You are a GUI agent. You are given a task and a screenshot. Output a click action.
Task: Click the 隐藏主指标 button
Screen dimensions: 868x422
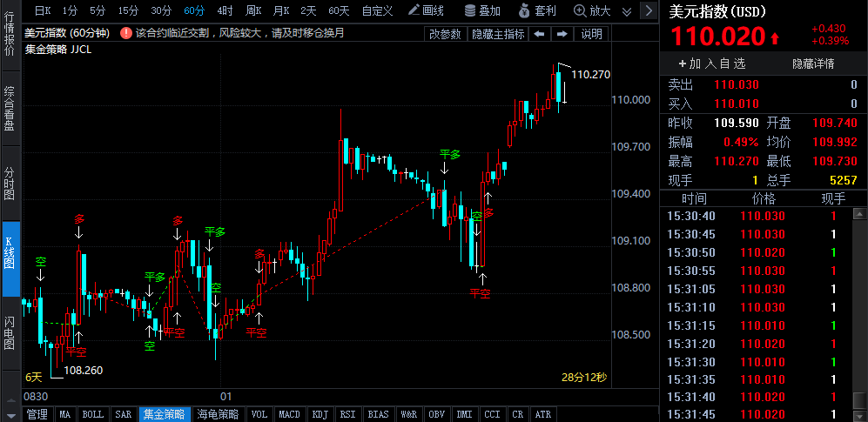pyautogui.click(x=498, y=34)
